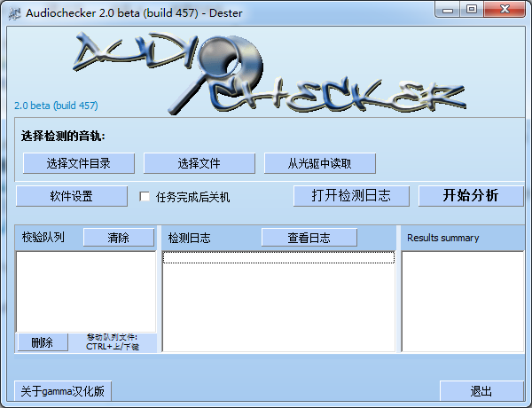The image size is (532, 408).
Task: Click the Audiochecker title bar app icon
Action: coord(13,12)
